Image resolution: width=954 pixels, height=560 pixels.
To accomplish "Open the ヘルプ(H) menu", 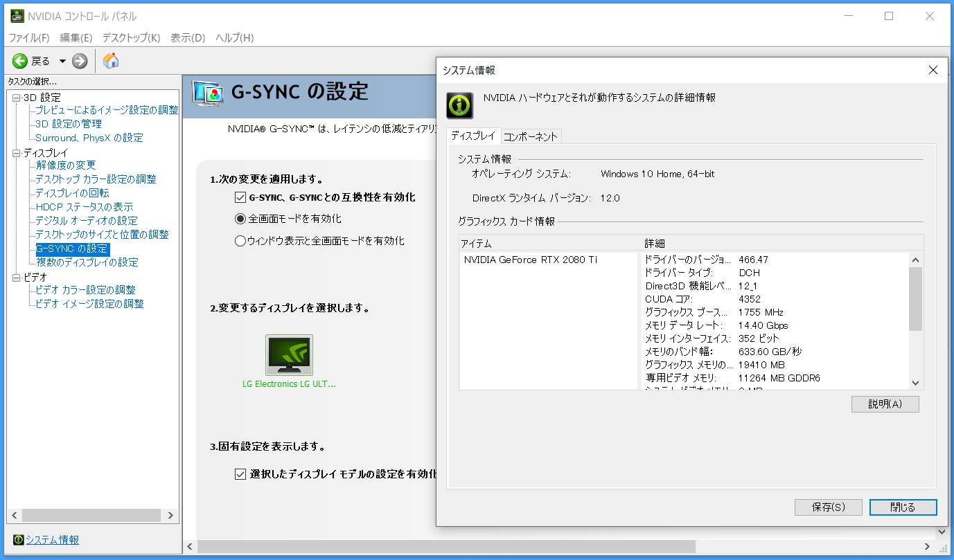I will click(235, 37).
